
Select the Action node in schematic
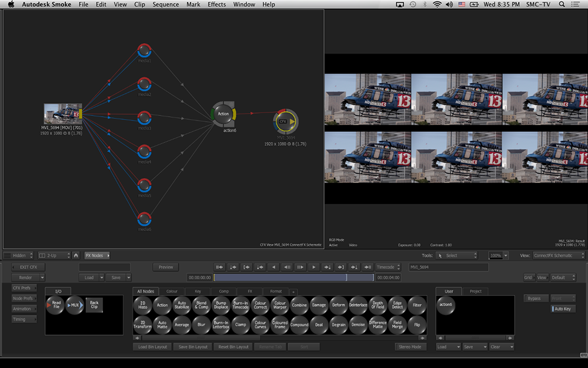coord(223,114)
